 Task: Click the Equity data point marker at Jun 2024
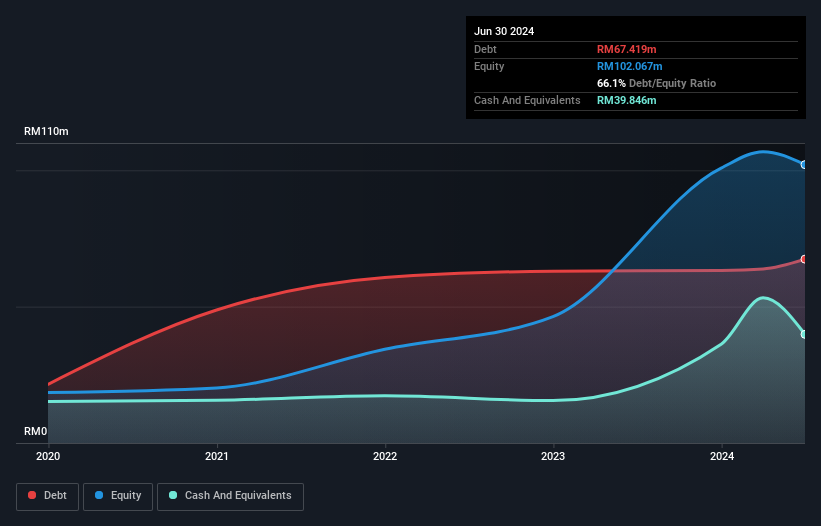(x=804, y=165)
